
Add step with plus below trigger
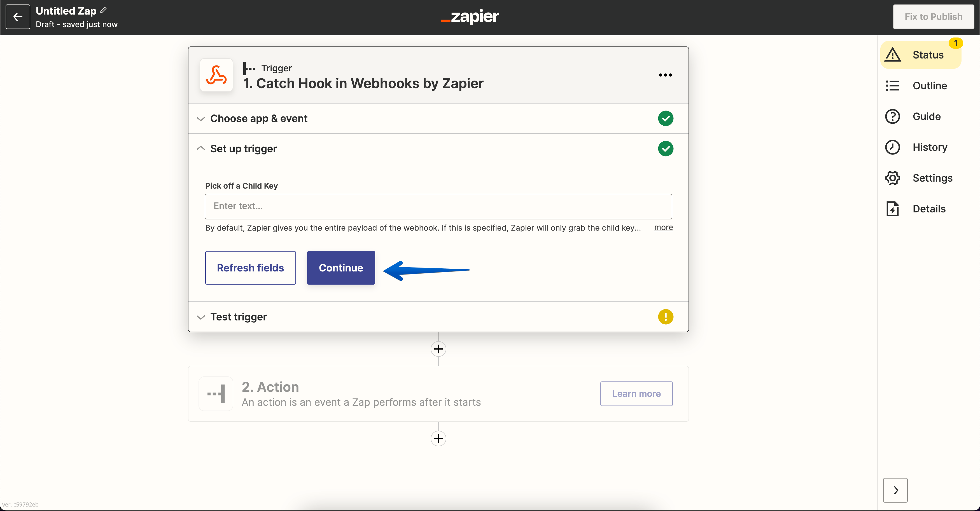point(438,349)
